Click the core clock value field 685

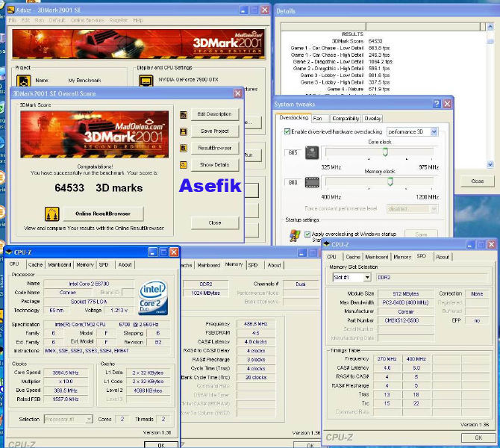[x=293, y=152]
